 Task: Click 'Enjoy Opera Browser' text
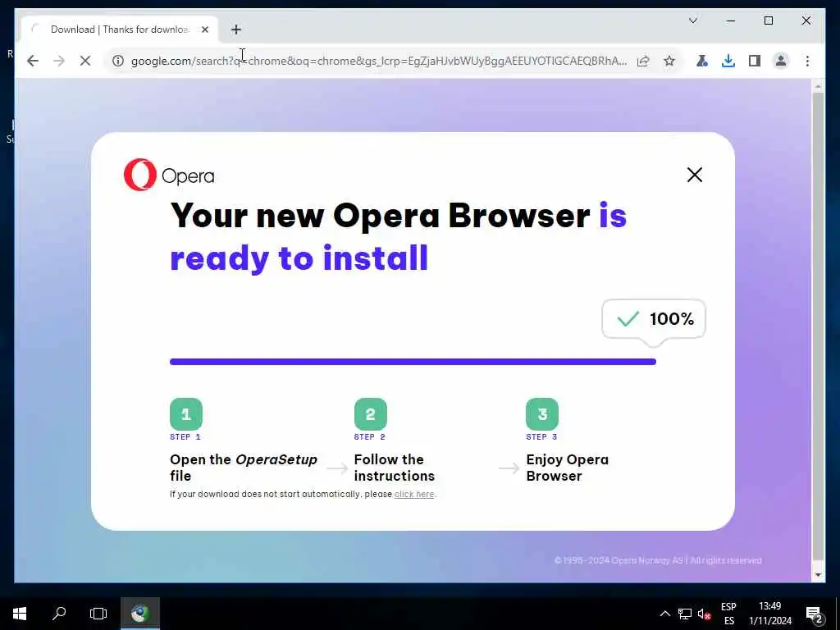coord(568,468)
